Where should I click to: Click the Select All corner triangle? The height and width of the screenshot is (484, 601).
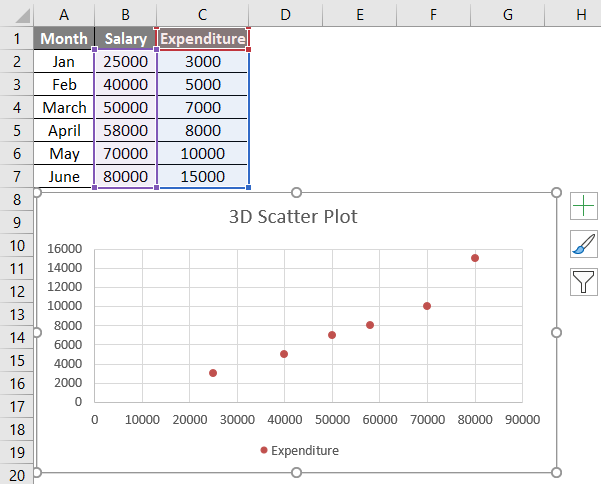[23, 16]
